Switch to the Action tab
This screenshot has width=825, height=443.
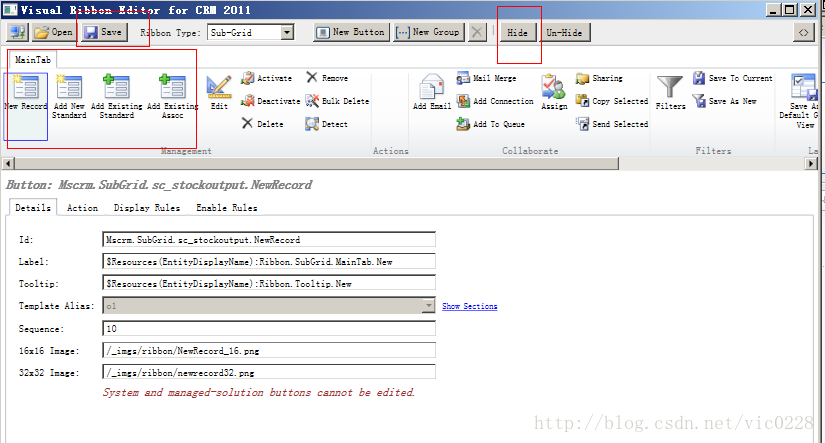[x=82, y=208]
